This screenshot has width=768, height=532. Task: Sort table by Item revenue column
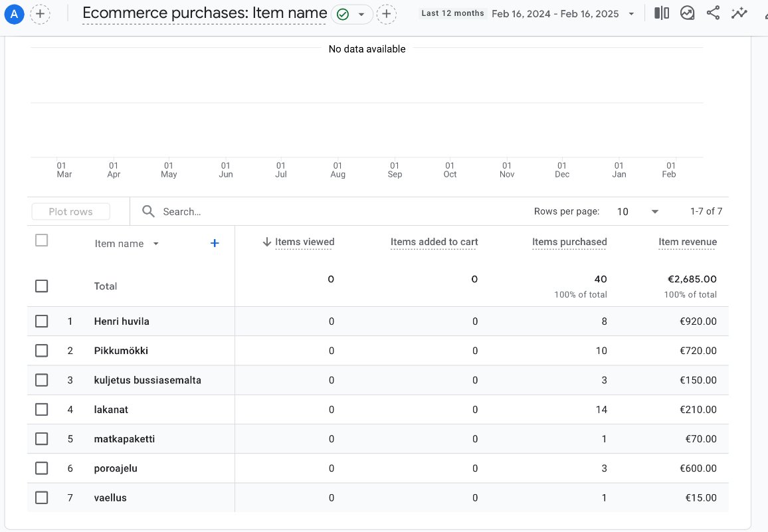(687, 242)
